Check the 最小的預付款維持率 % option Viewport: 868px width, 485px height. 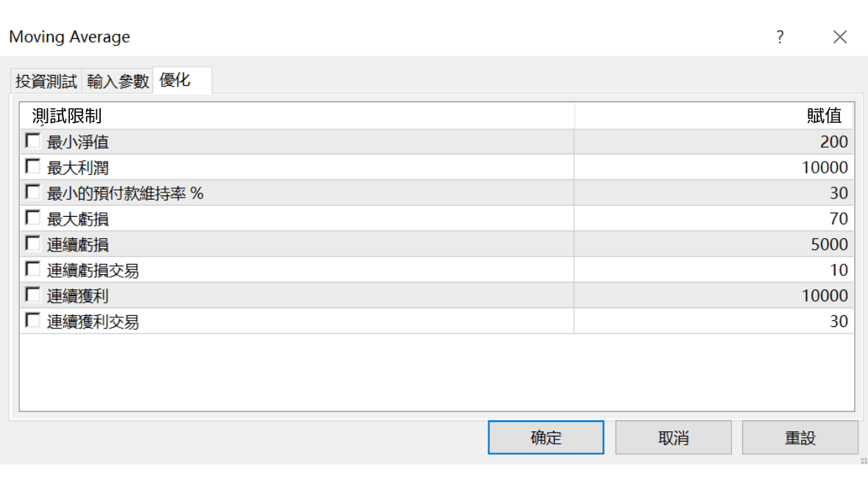pyautogui.click(x=33, y=192)
